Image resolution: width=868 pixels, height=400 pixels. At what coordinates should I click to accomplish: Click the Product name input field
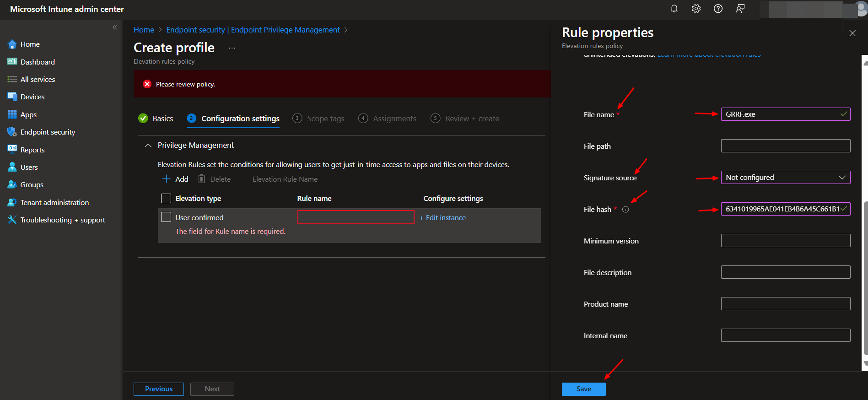coord(785,304)
